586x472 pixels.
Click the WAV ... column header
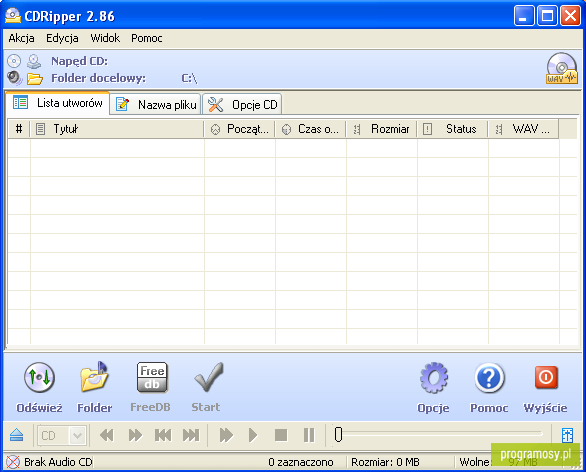pos(524,129)
